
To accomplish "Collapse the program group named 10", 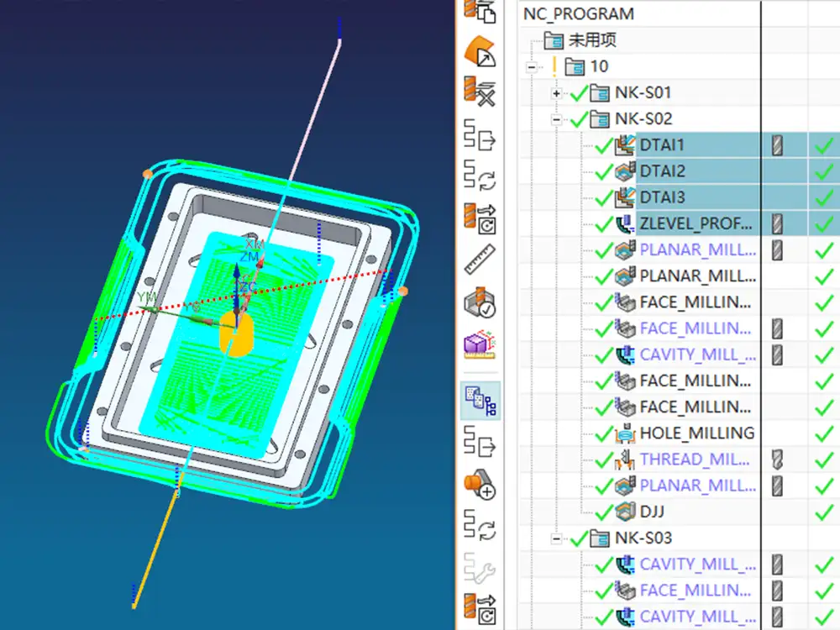I will [x=530, y=66].
